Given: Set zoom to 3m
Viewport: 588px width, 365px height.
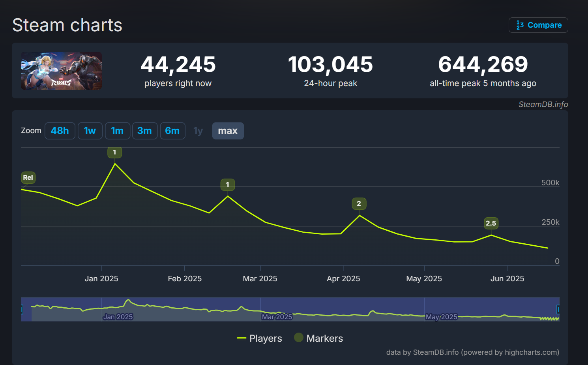Looking at the screenshot, I should (145, 131).
